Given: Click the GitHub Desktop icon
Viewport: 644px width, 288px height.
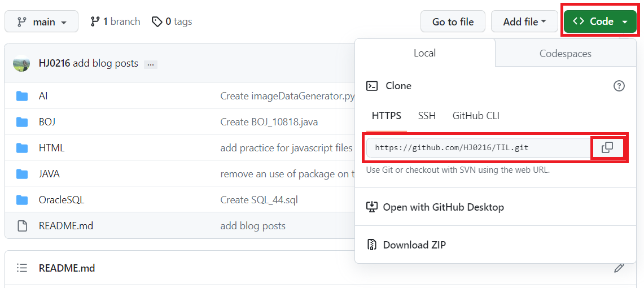Looking at the screenshot, I should pos(372,207).
